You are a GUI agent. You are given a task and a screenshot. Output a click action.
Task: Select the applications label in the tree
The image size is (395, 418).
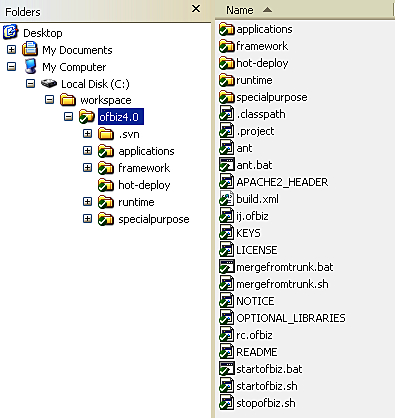pos(146,151)
